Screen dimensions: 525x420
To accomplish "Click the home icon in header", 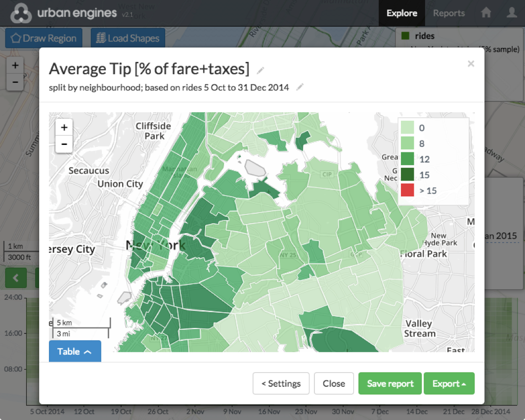I will click(x=486, y=13).
